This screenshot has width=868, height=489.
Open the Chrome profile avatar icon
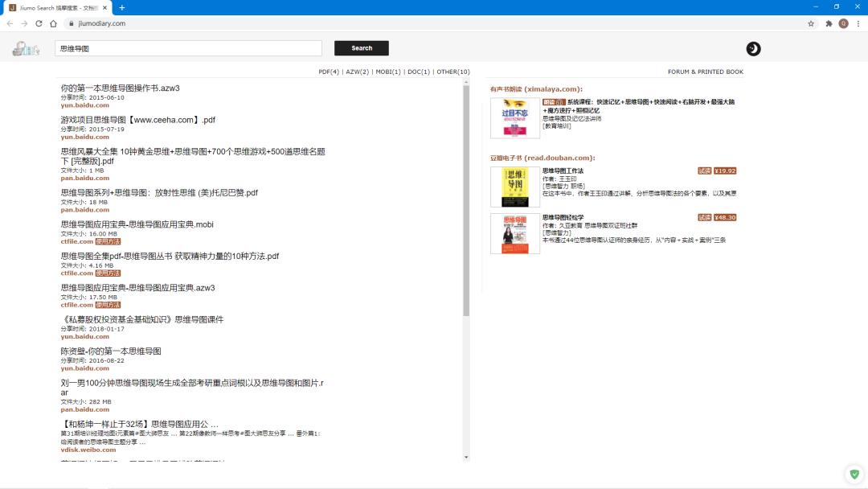842,23
